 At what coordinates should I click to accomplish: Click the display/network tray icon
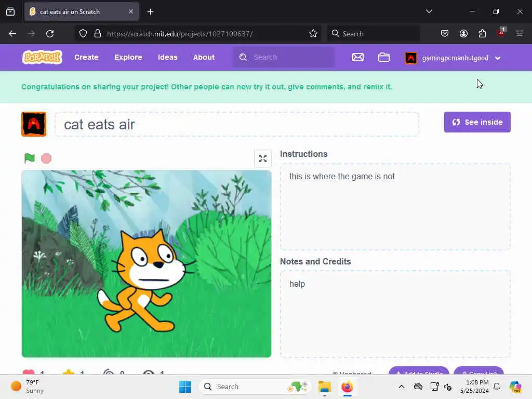[x=434, y=387]
